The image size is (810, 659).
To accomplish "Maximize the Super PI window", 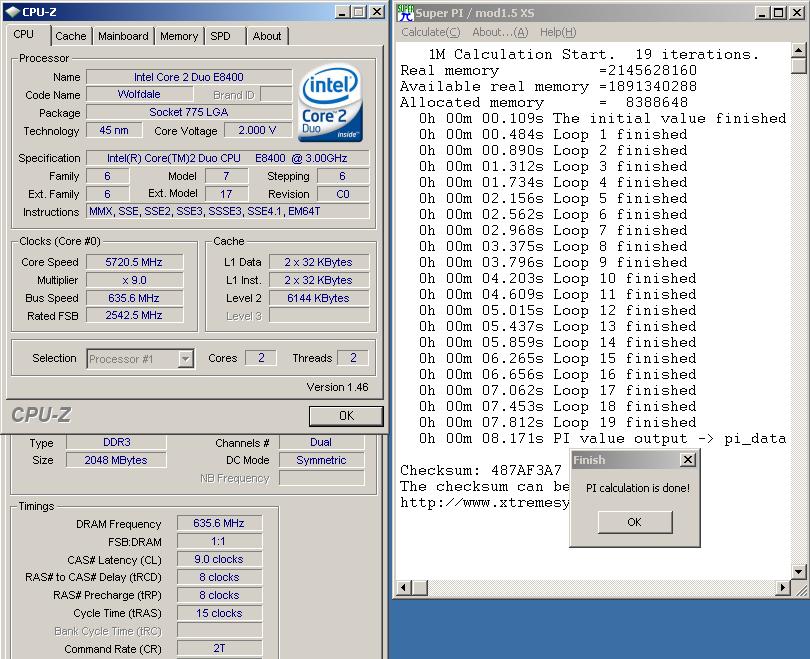I will point(778,13).
